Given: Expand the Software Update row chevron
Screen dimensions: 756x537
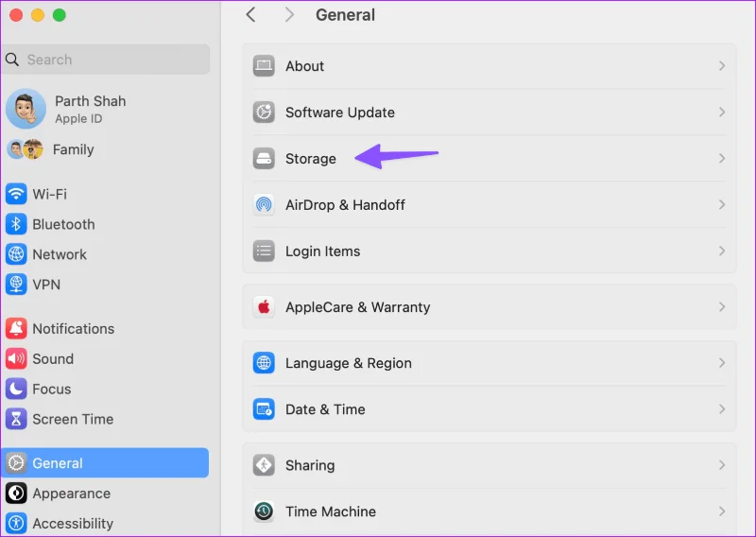Looking at the screenshot, I should 722,113.
